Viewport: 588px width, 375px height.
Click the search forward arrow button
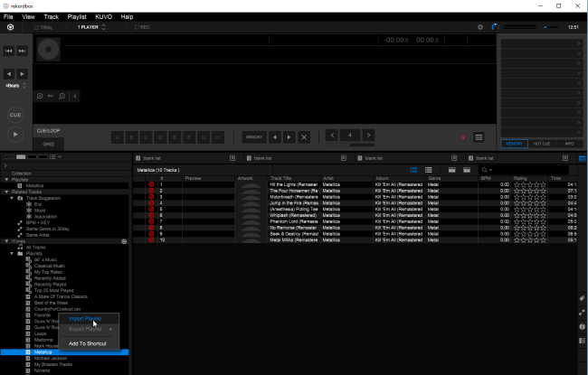click(22, 74)
